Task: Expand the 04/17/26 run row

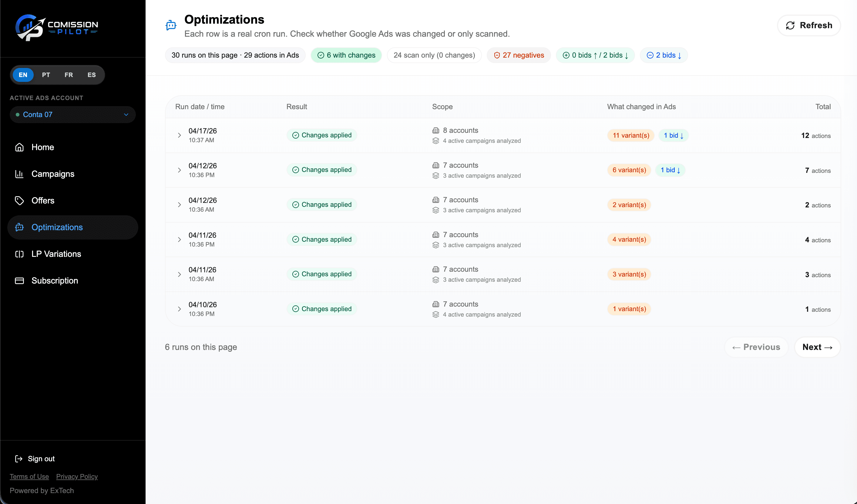Action: click(180, 135)
